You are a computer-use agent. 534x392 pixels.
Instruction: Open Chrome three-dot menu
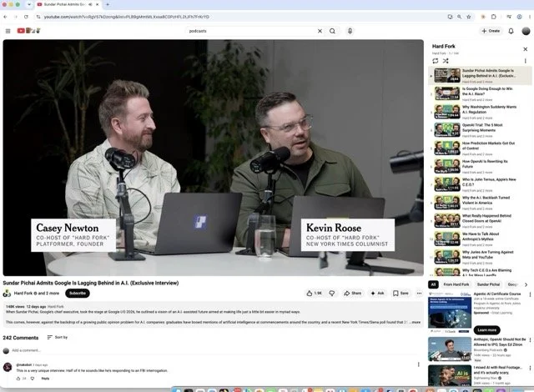530,17
